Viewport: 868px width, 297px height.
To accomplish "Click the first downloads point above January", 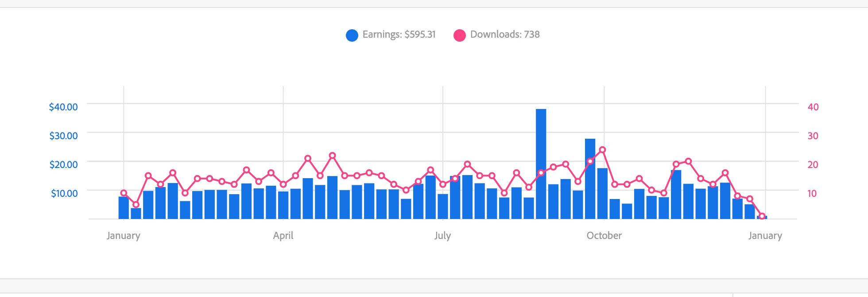I will pyautogui.click(x=124, y=193).
